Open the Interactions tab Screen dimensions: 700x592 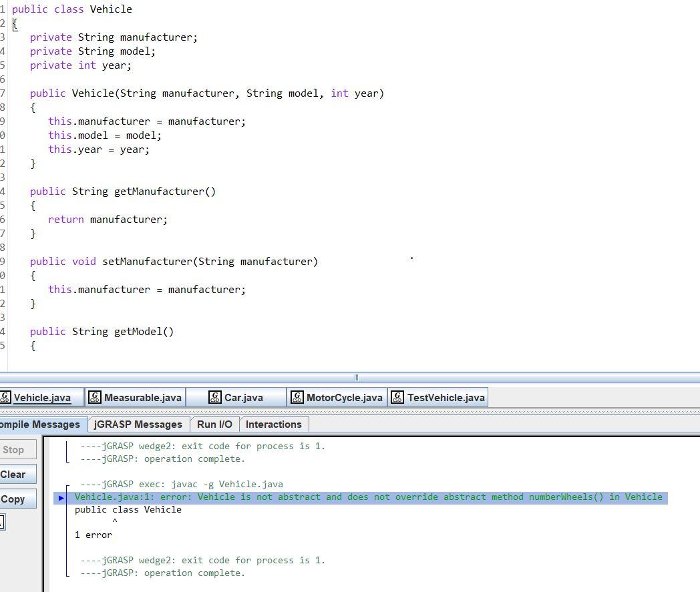coord(273,424)
